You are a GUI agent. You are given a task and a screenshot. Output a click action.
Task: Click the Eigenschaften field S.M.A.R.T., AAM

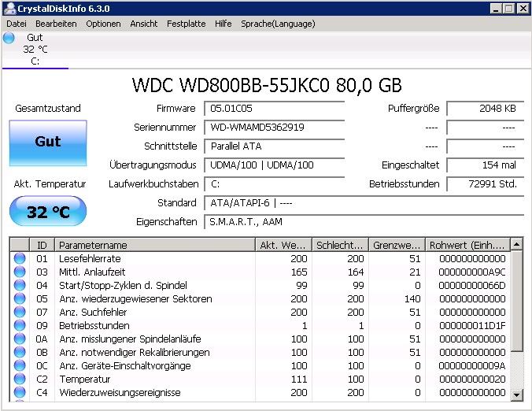click(364, 222)
